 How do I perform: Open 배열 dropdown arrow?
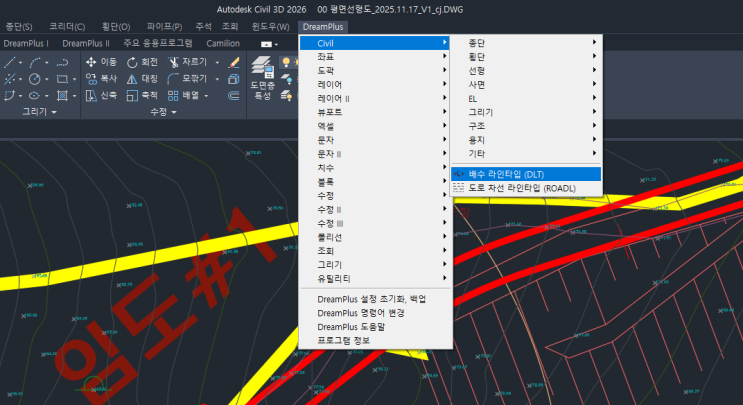(x=206, y=96)
